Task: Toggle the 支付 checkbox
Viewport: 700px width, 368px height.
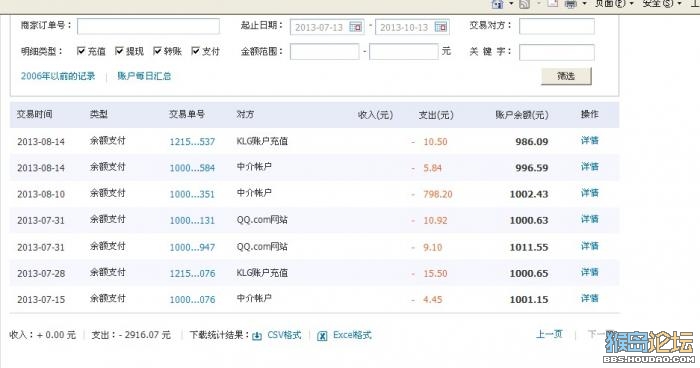Action: [195, 51]
